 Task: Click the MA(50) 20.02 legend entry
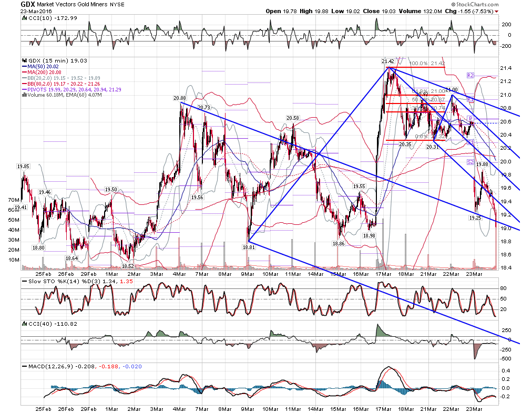pyautogui.click(x=40, y=67)
